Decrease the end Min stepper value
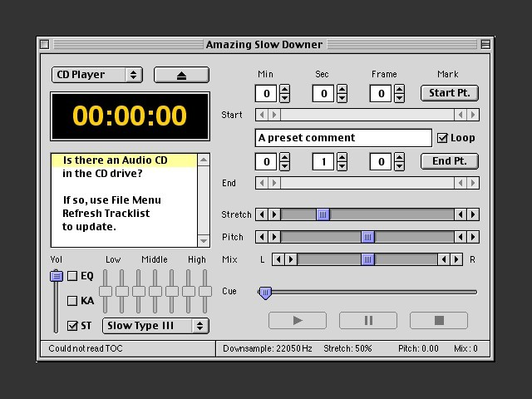The image size is (532, 399). click(284, 166)
